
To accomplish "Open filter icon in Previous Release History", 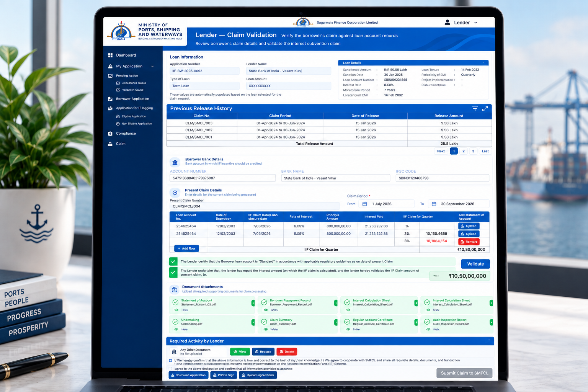I will [475, 109].
